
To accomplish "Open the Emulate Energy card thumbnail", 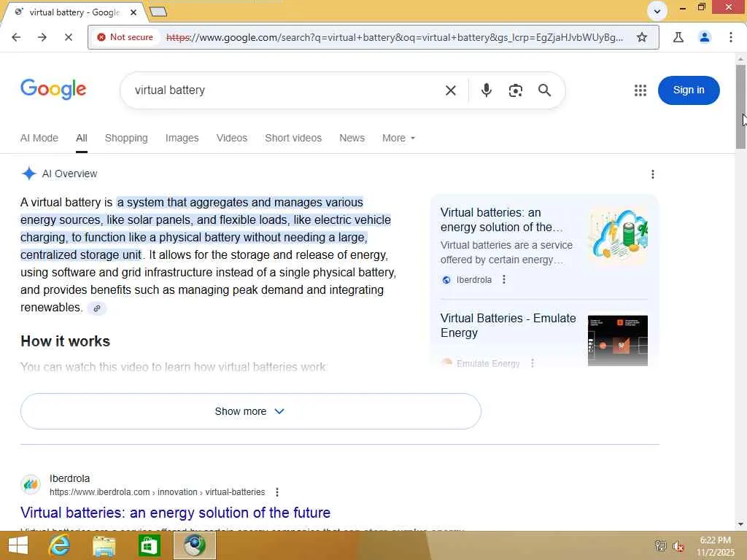I will tap(617, 341).
